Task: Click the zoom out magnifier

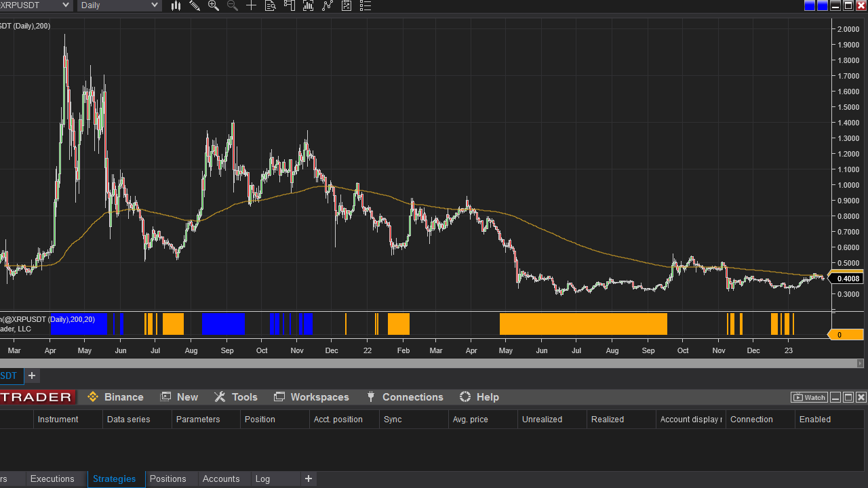Action: click(x=233, y=5)
